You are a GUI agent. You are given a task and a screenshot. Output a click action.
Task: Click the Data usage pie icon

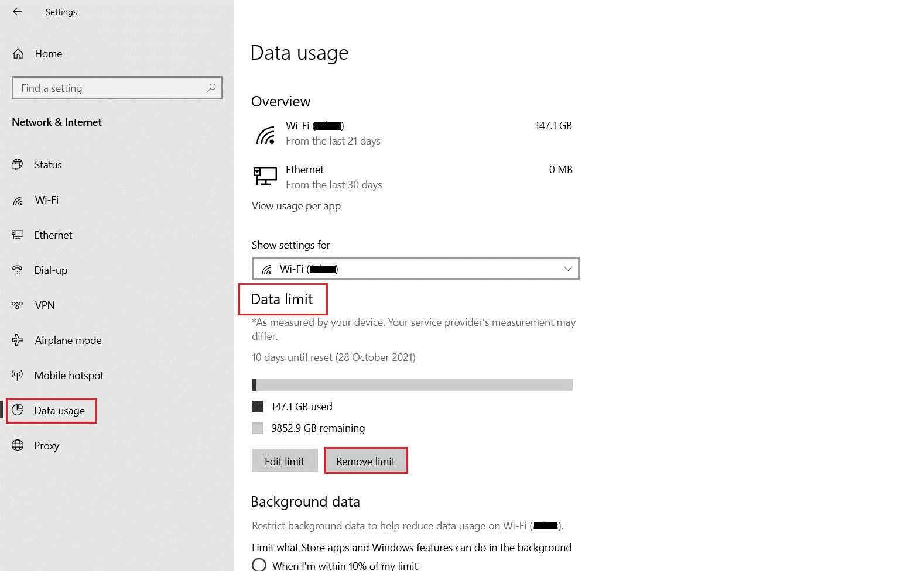click(18, 410)
